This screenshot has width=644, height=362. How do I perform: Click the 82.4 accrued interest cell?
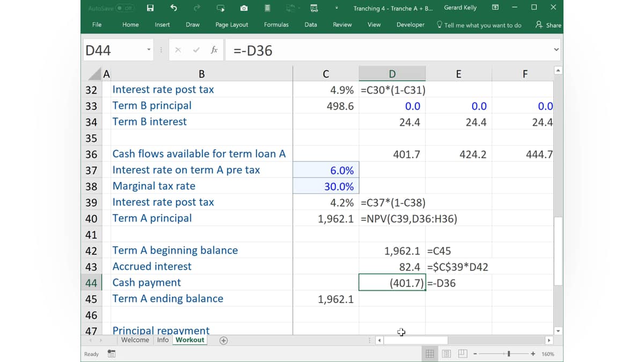click(392, 267)
